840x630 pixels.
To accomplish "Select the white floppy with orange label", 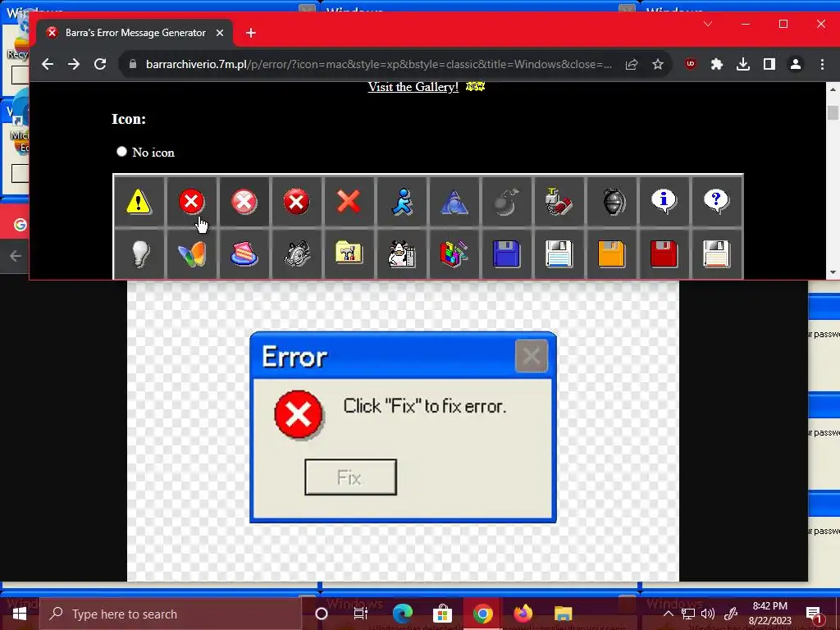I will [716, 254].
